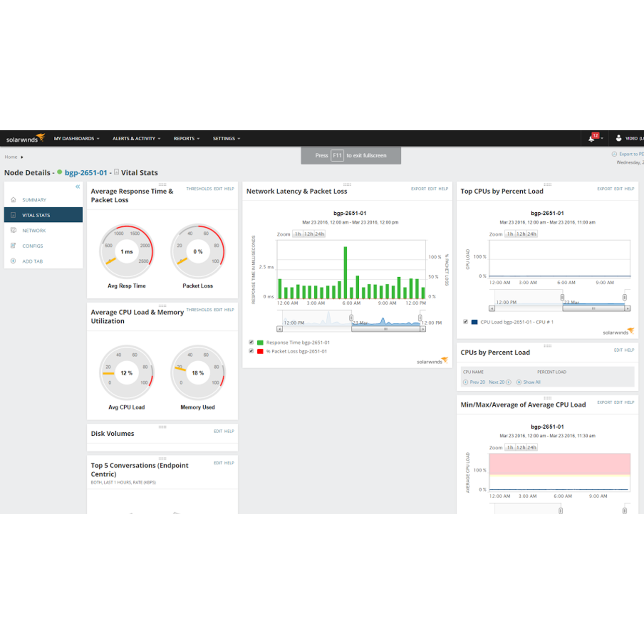Screen dimensions: 644x644
Task: Uncheck Response Time bgp-2651-01 series checkbox
Action: tap(251, 342)
